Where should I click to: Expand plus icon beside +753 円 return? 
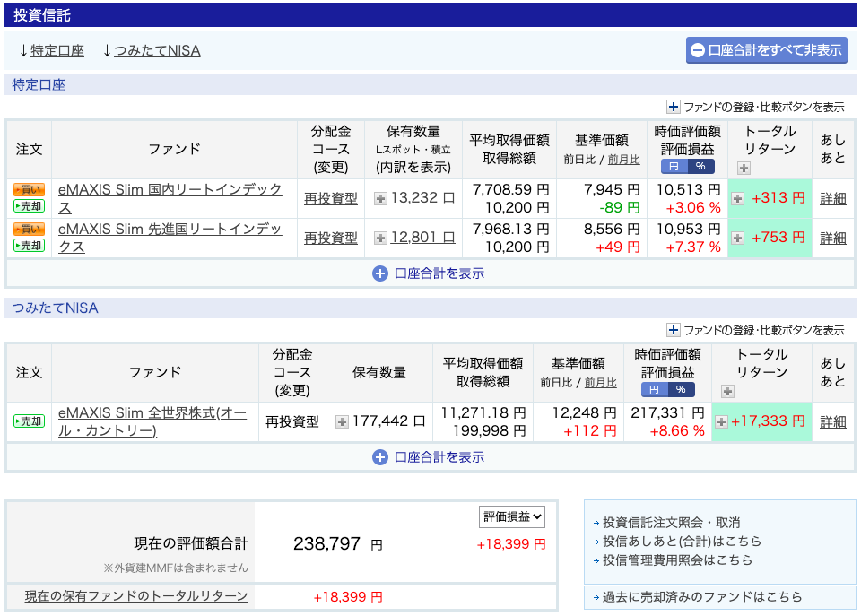tap(737, 238)
